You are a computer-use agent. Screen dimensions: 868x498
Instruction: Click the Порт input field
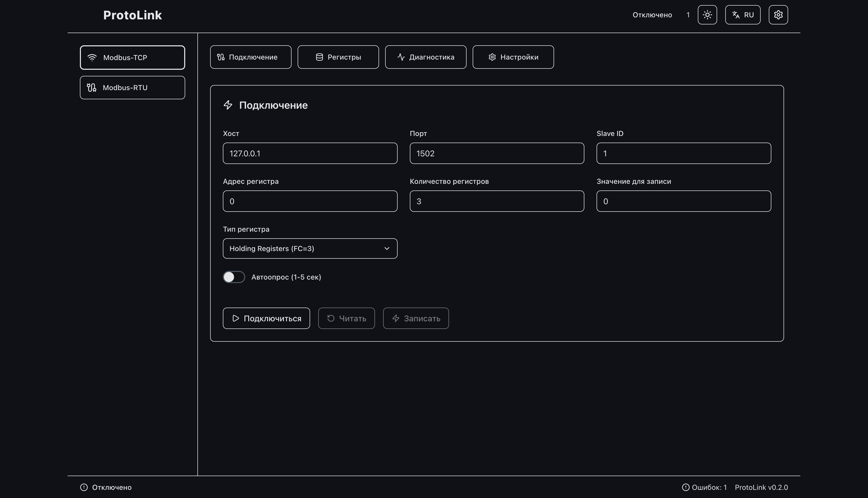(x=497, y=153)
